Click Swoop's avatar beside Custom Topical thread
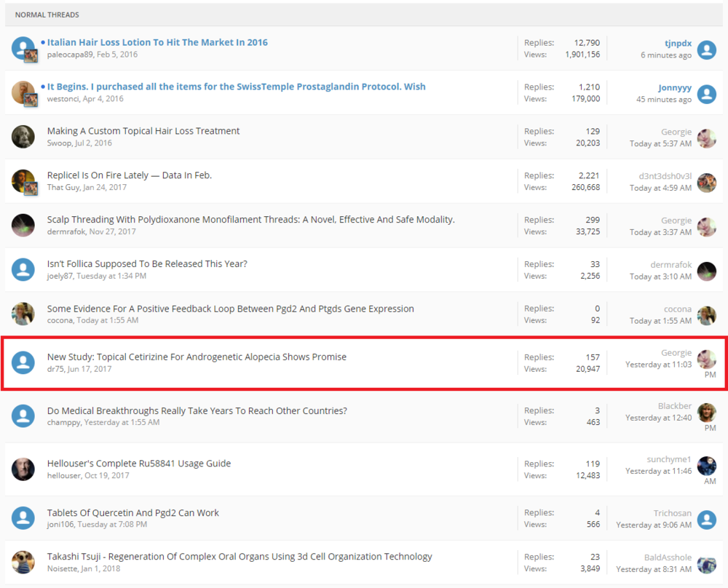This screenshot has height=588, width=728. click(x=23, y=137)
